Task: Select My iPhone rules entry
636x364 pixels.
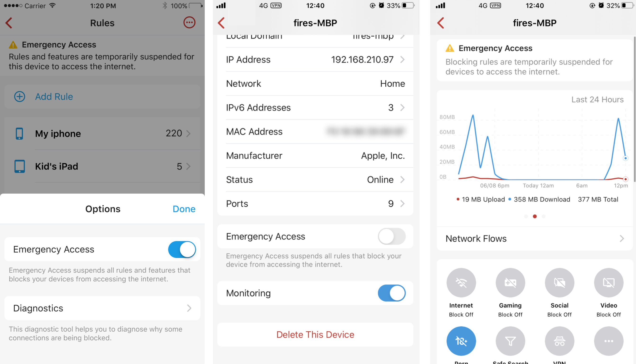Action: tap(102, 133)
